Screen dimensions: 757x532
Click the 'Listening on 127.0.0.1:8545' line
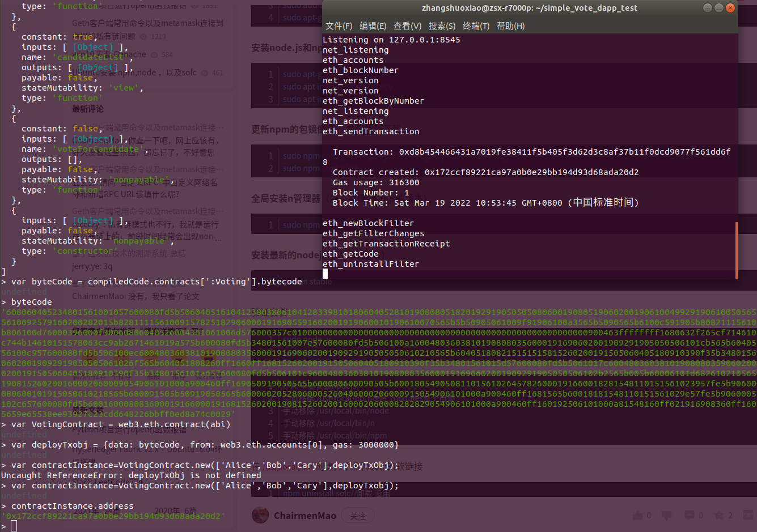coord(391,40)
